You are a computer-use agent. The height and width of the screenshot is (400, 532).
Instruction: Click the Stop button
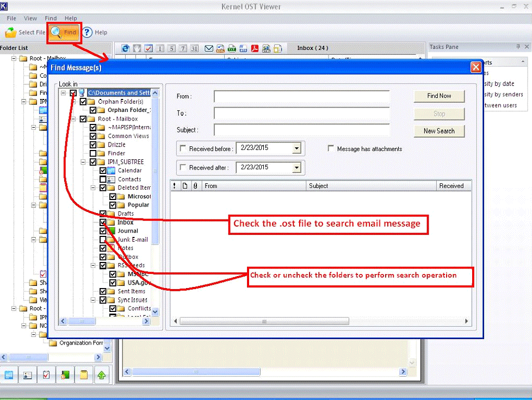point(439,114)
